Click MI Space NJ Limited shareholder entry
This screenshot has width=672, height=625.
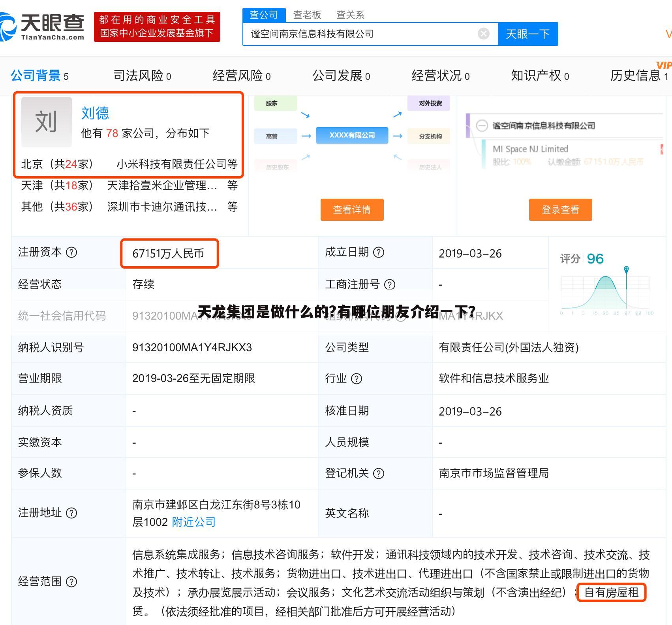point(530,149)
